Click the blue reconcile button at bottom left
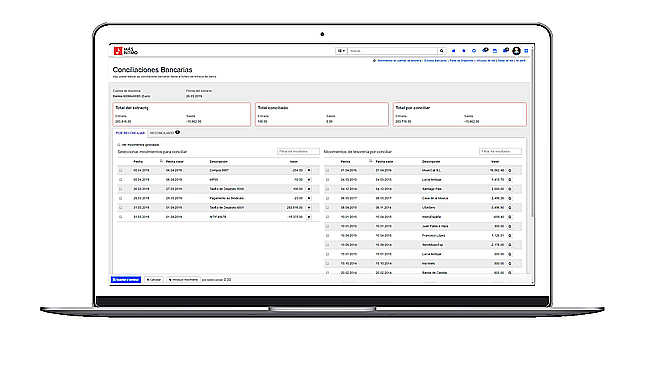Viewport: 650px width, 365px height. [126, 280]
